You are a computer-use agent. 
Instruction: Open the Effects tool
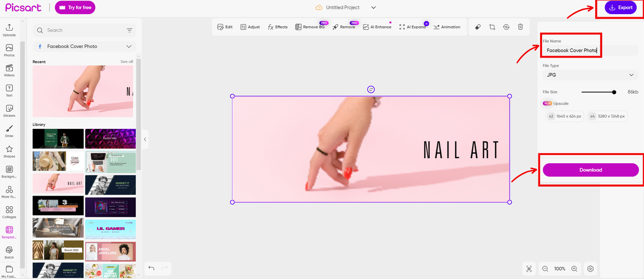[278, 27]
